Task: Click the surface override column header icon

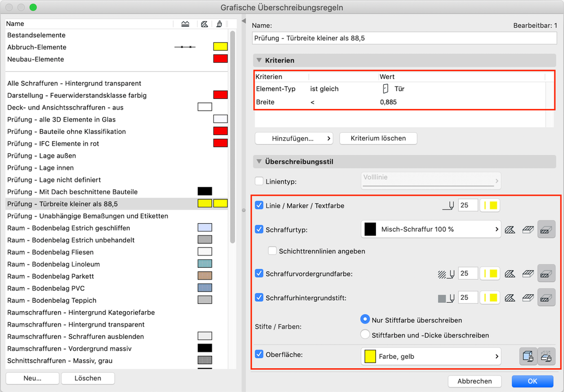Action: pos(220,24)
